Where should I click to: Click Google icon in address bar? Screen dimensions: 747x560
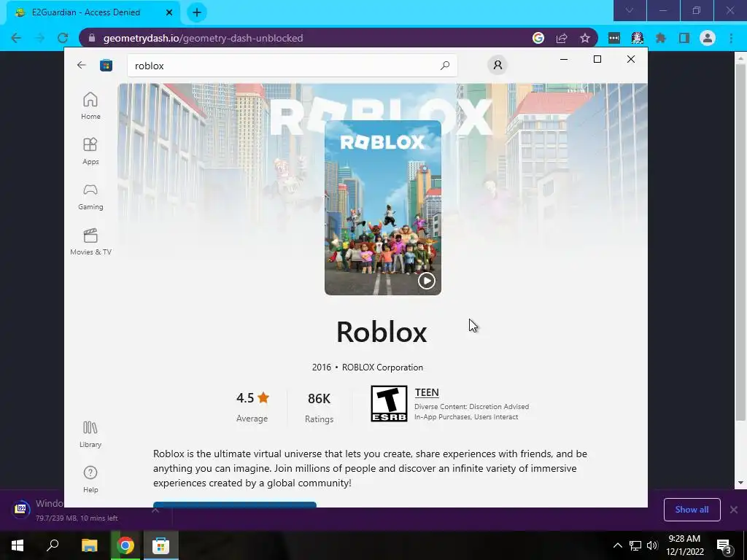click(538, 38)
